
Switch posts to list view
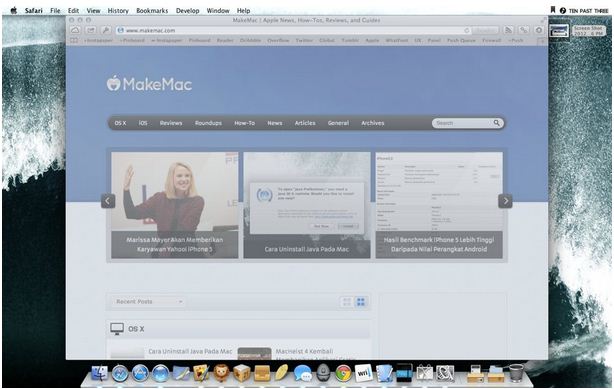347,302
